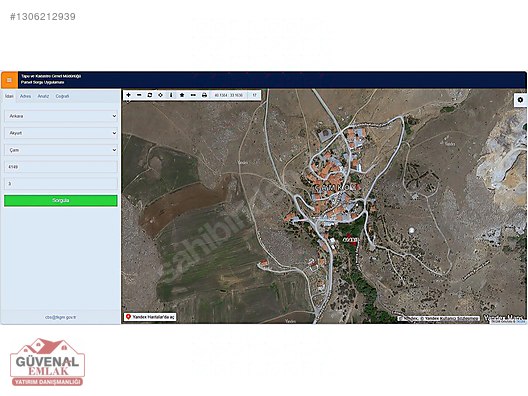Click the zoom level value 17

(x=255, y=95)
